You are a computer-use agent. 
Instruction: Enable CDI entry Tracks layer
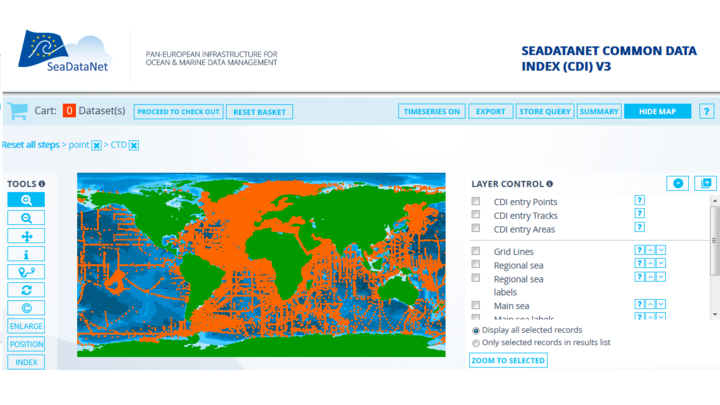(x=476, y=214)
